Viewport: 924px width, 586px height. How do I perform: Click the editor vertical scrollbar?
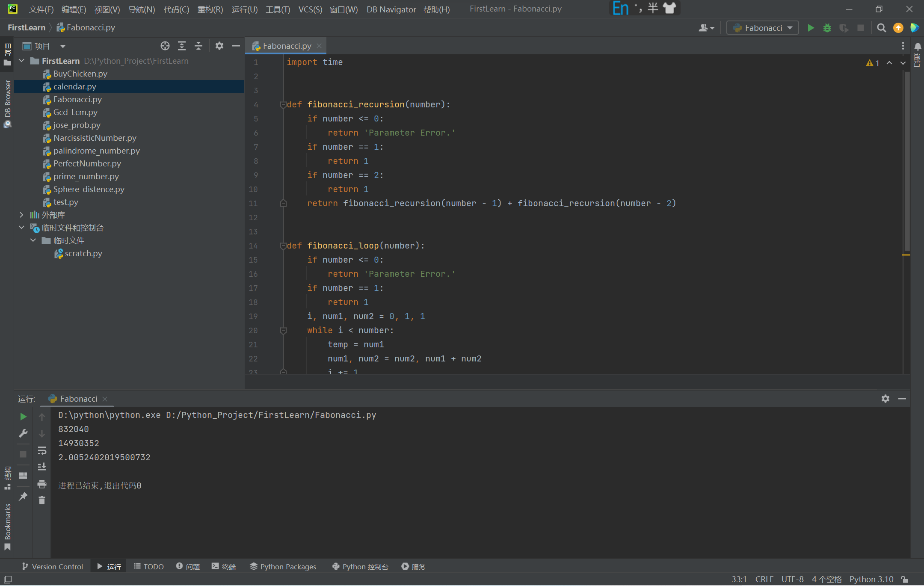coord(906,162)
